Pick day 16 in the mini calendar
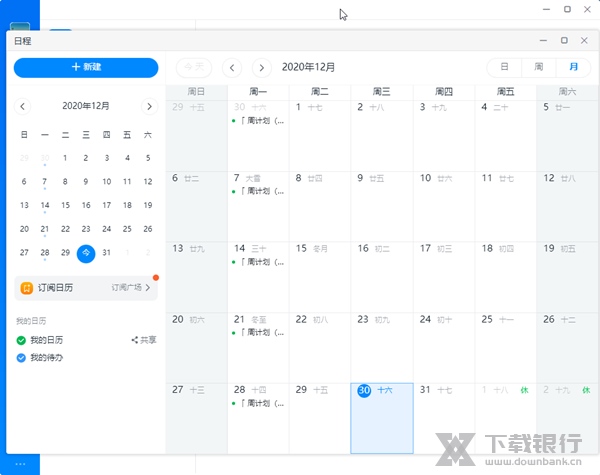This screenshot has height=475, width=600. click(86, 205)
